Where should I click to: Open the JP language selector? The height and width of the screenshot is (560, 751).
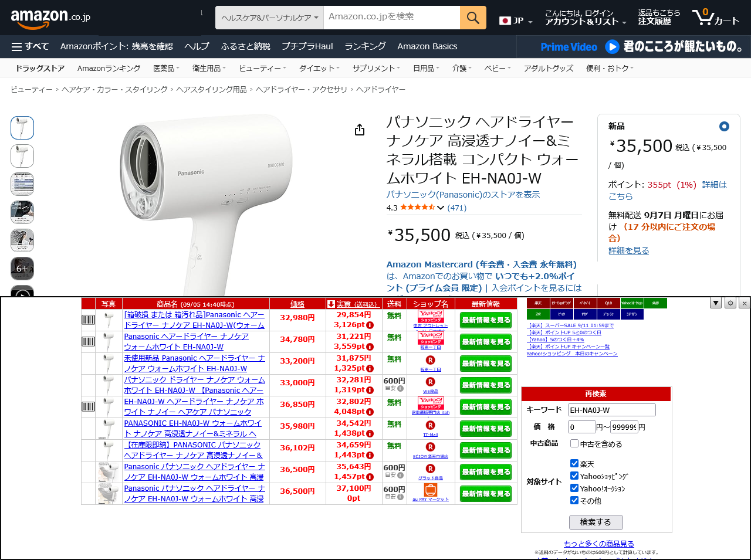pos(516,21)
